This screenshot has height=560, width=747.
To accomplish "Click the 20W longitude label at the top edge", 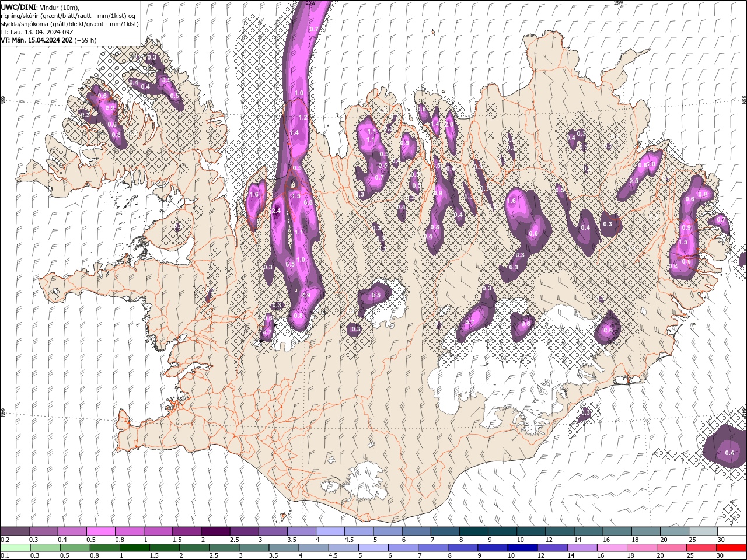I will coord(310,3).
